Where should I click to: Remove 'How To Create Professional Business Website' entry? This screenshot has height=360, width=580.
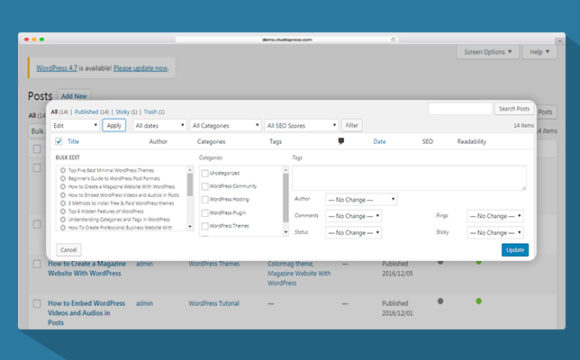coord(63,228)
